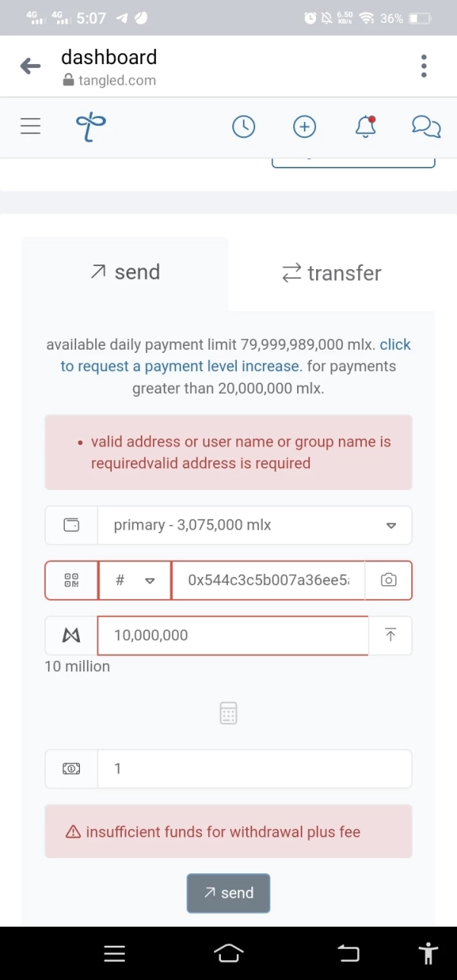
Task: Click request payment level increase link
Action: pos(236,355)
